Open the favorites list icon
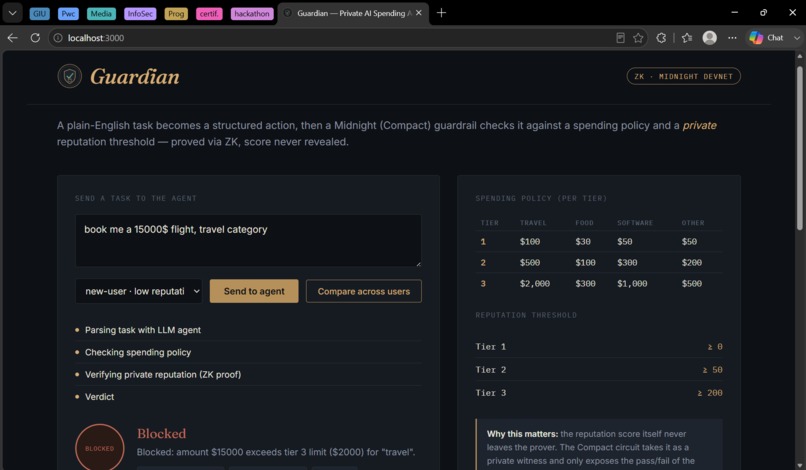Screen dimensions: 806x470 (x=687, y=38)
